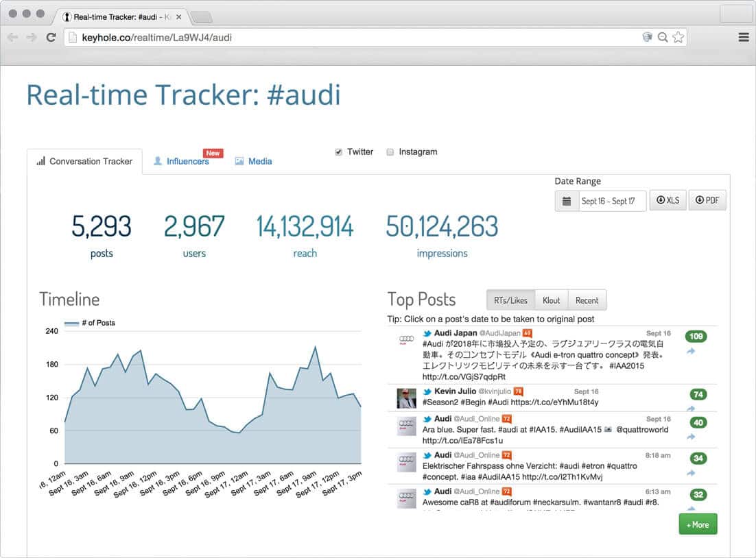Select the bar chart icon on Conversation Tracker

(x=40, y=160)
